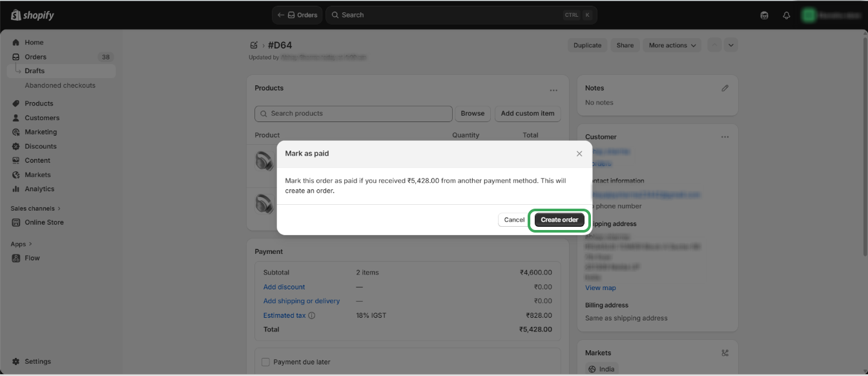Click the second headphones product thumbnail
868x376 pixels.
coord(264,204)
